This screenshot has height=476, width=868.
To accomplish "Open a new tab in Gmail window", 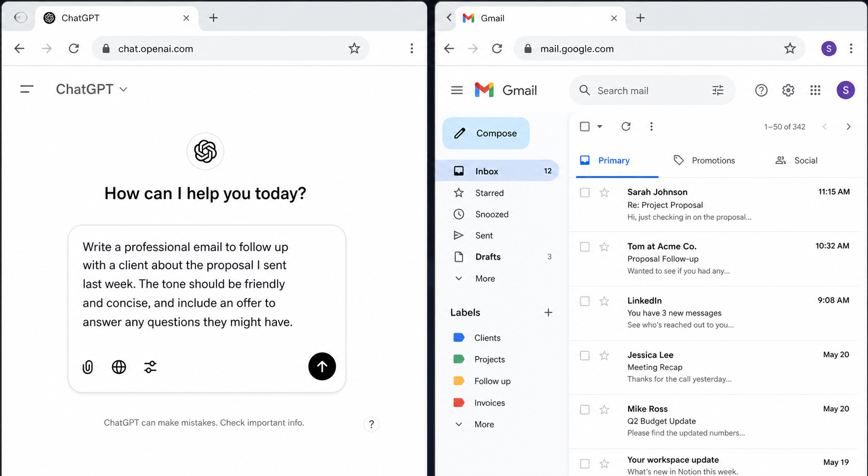I will point(640,18).
